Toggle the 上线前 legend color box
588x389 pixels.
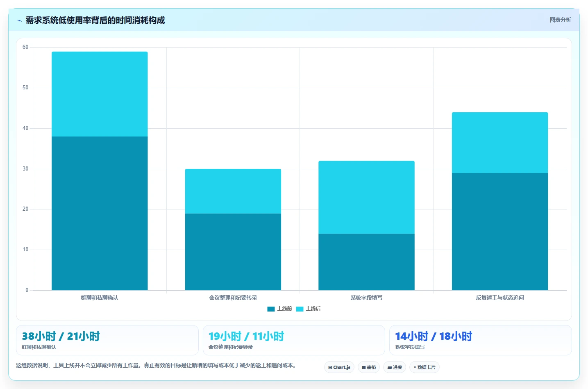271,309
